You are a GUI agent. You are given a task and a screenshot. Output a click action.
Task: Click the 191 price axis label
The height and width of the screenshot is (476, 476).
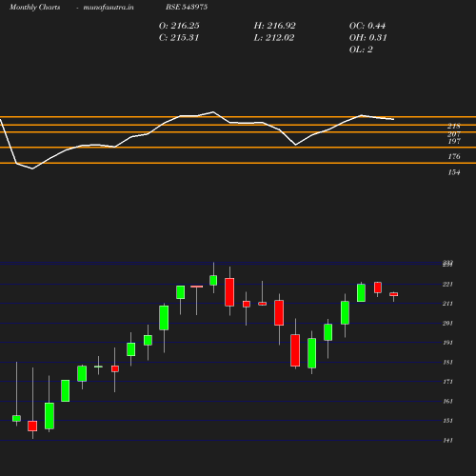tap(447, 343)
